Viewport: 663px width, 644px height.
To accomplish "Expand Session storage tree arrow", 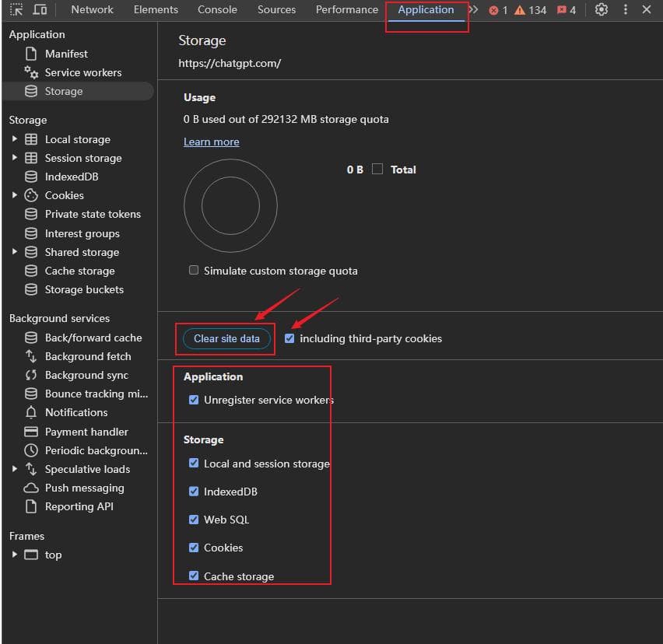I will click(15, 157).
